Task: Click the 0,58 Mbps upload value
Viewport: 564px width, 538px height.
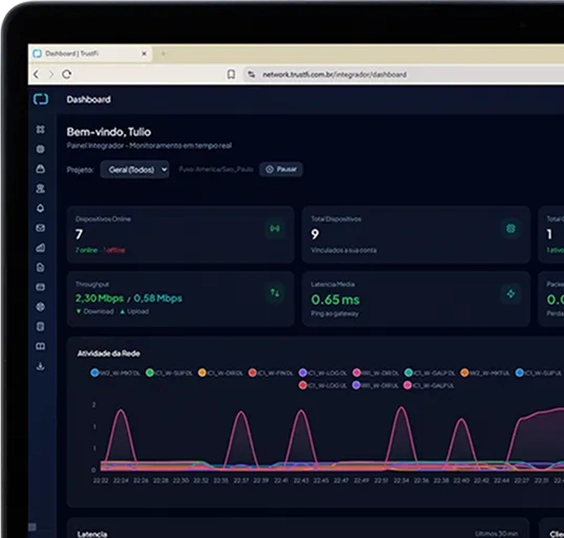Action: point(158,298)
